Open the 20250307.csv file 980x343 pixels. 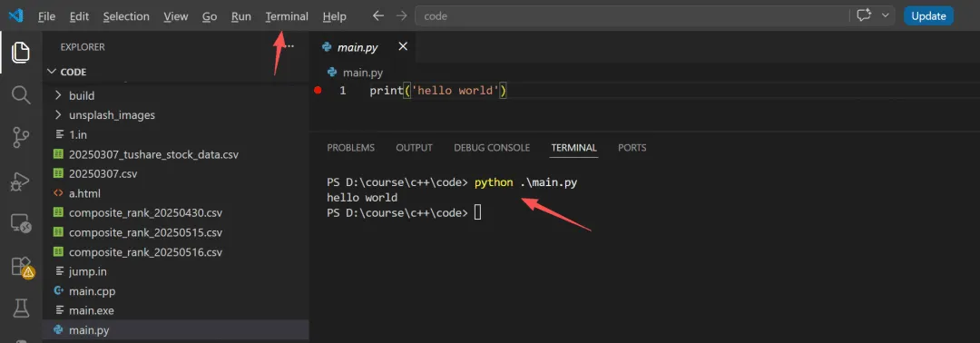point(176,173)
